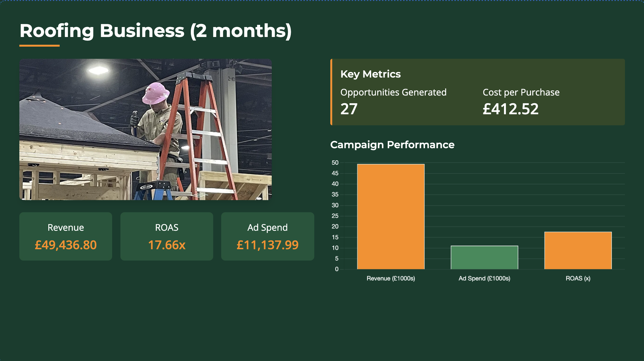Select the ROAS 17.66x card
This screenshot has height=361, width=644.
[167, 236]
